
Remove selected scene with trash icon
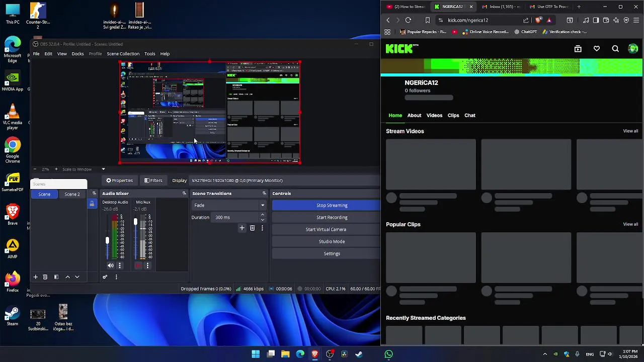(45, 277)
